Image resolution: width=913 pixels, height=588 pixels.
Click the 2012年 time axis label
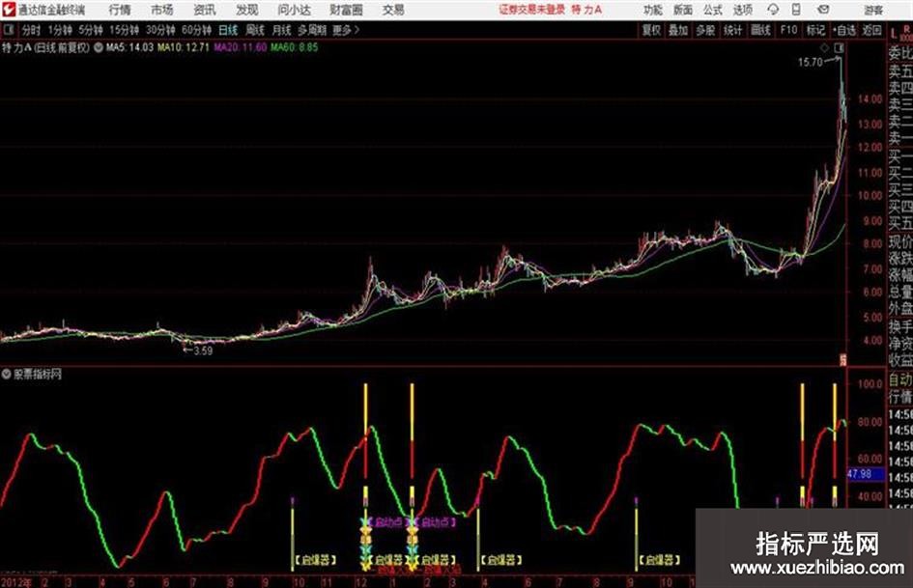coord(16,582)
